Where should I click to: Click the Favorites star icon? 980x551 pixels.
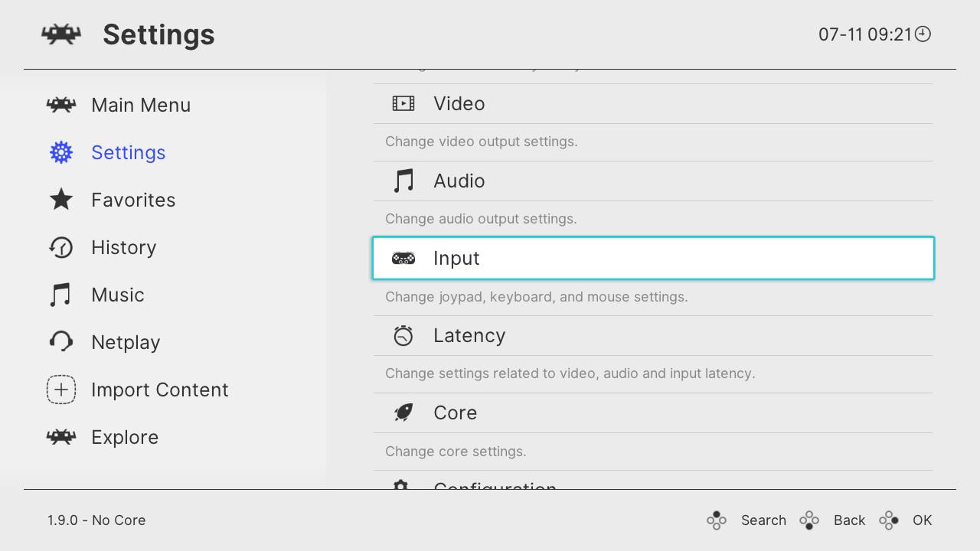pyautogui.click(x=61, y=200)
